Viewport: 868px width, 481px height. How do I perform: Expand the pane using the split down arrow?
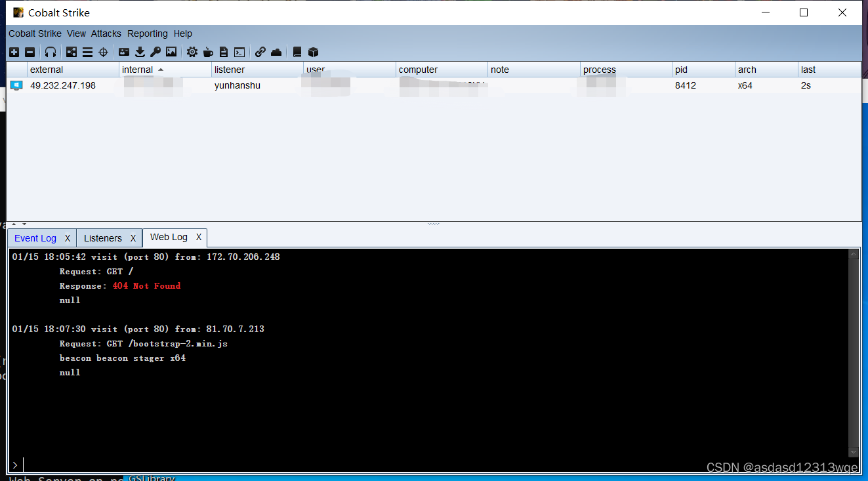click(24, 224)
